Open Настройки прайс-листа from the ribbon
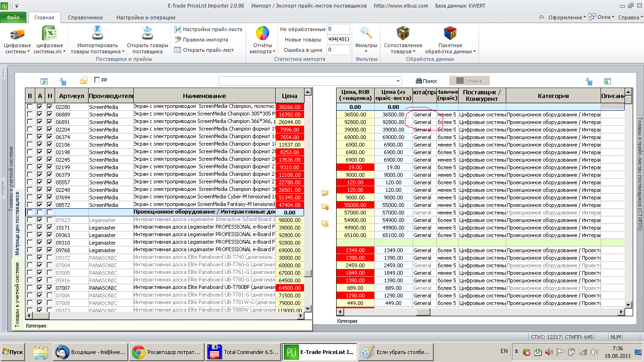Image resolution: width=644 pixels, height=362 pixels. 208,29
